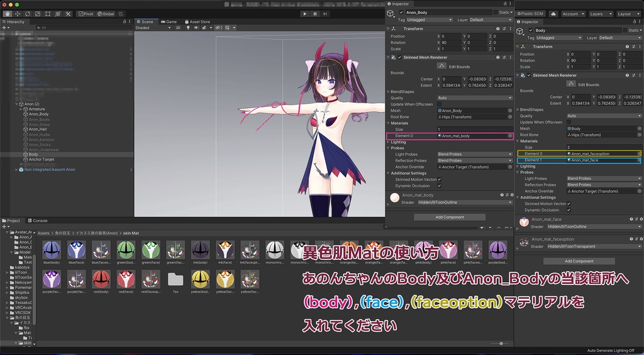Image resolution: width=644 pixels, height=355 pixels.
Task: Click the Pause button
Action: (315, 14)
